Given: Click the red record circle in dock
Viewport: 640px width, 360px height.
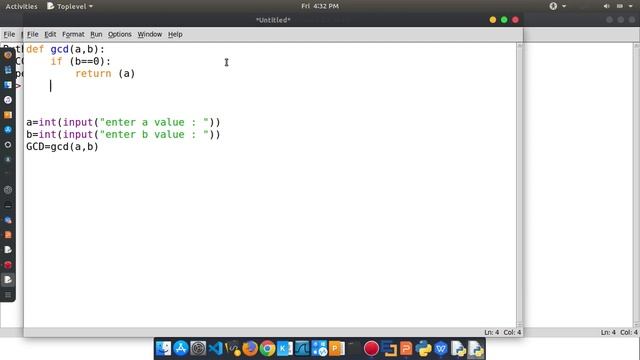Looking at the screenshot, I should click(x=371, y=349).
